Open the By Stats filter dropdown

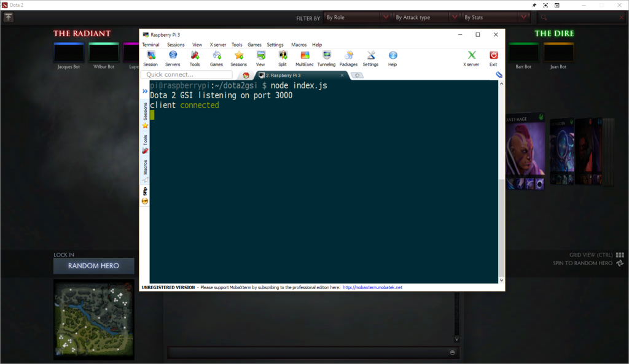tap(494, 18)
